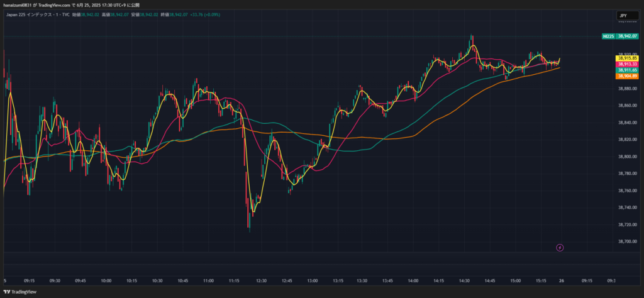
Task: Click the 10:45 time axis label
Action: point(183,281)
